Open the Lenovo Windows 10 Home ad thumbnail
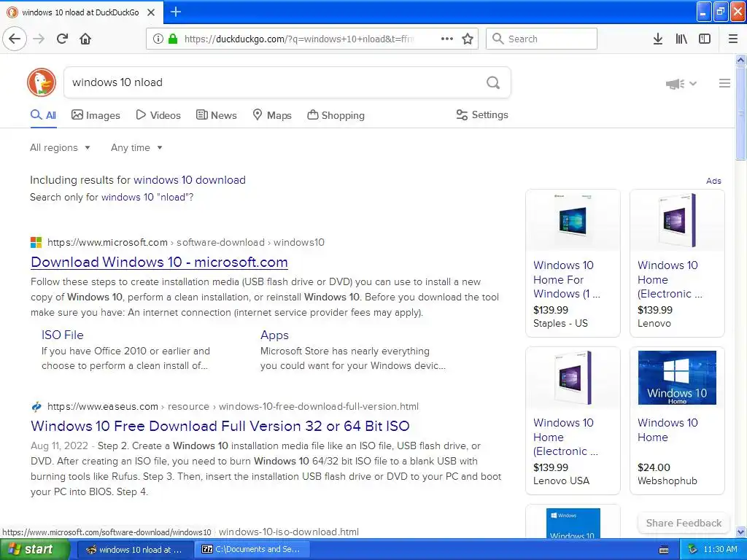 677,221
